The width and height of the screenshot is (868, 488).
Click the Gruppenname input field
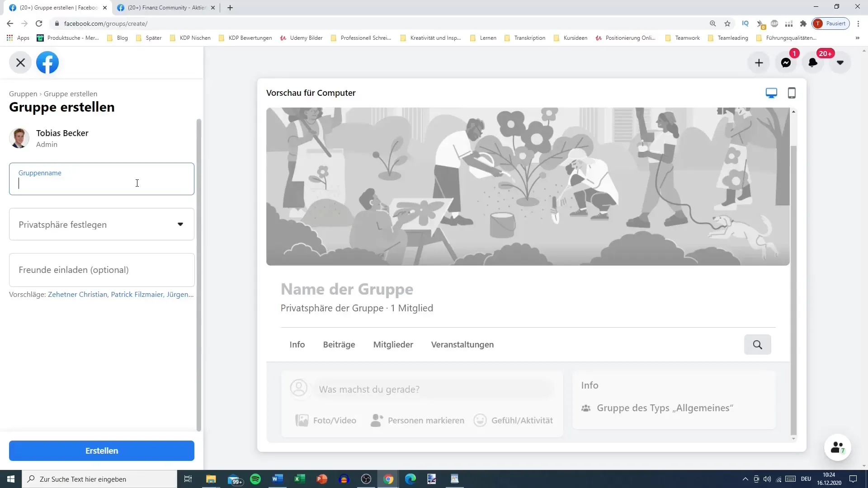pyautogui.click(x=102, y=179)
